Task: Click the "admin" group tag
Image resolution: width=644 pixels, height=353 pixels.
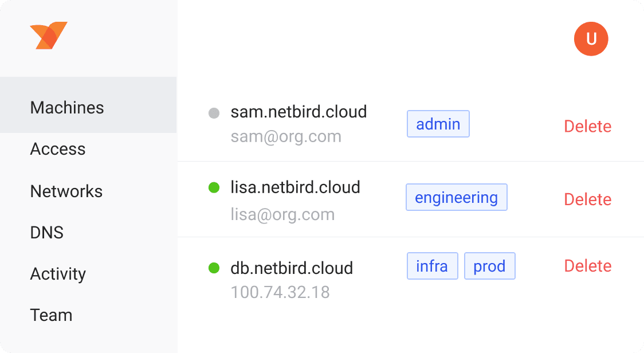Action: coord(438,124)
